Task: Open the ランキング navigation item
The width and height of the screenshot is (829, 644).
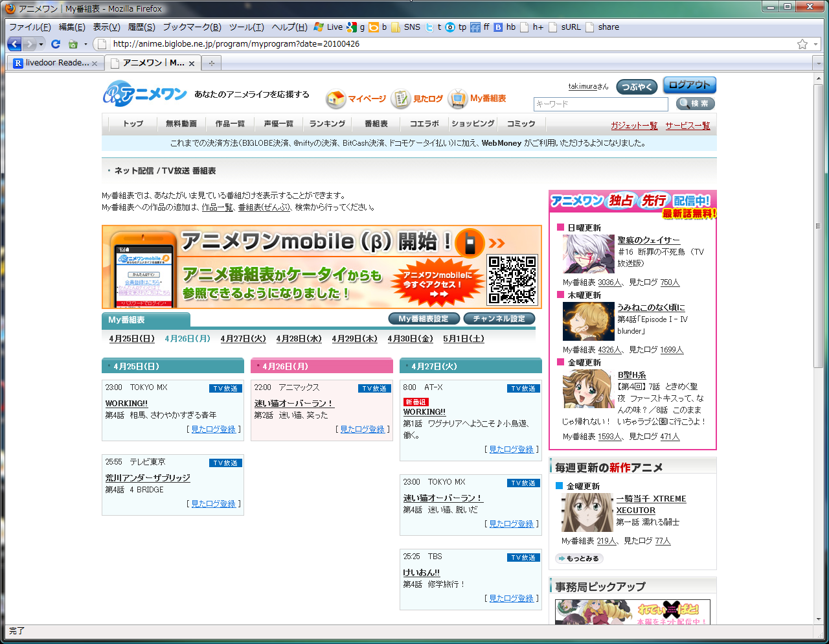Action: (327, 124)
